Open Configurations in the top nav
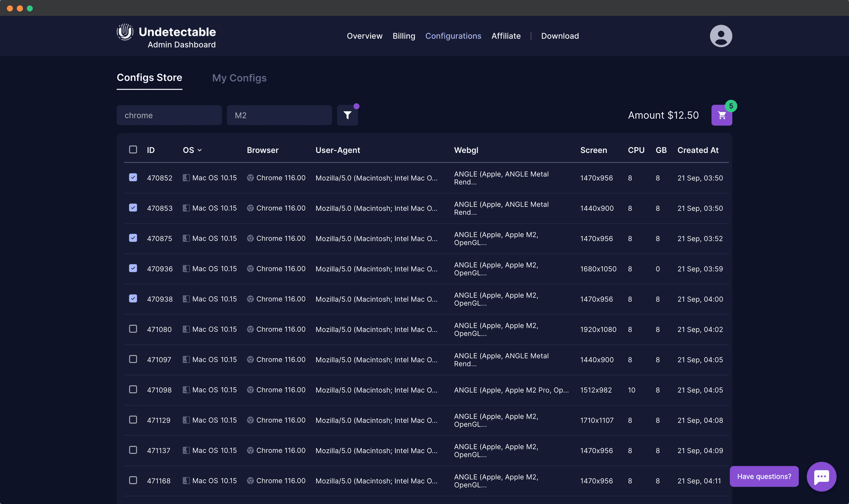 click(x=453, y=36)
